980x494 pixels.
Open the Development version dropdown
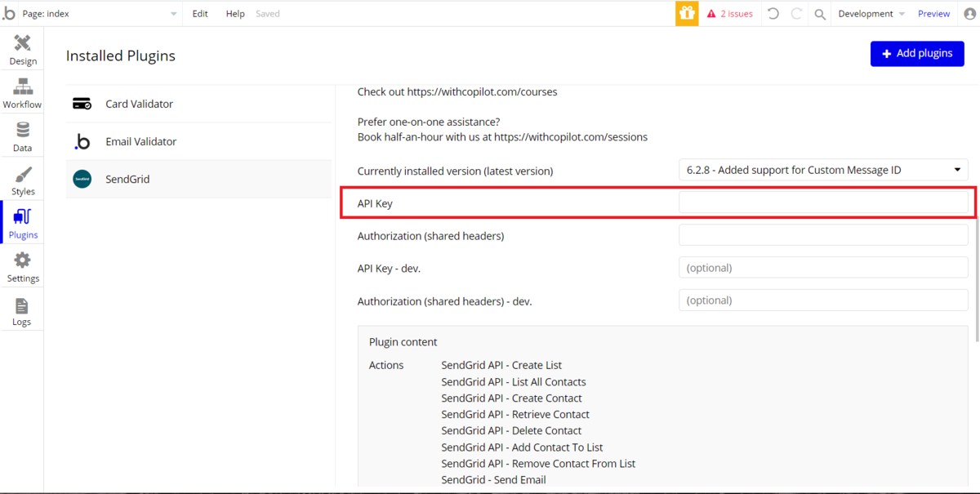coord(871,14)
